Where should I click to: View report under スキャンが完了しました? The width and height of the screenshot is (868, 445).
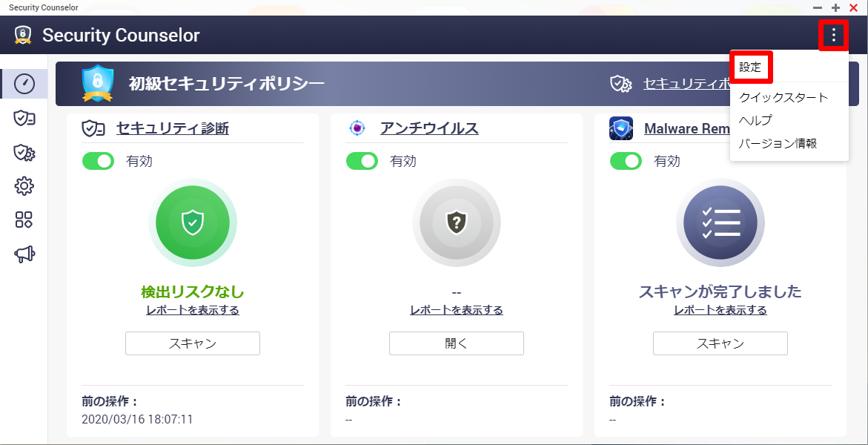coord(720,310)
